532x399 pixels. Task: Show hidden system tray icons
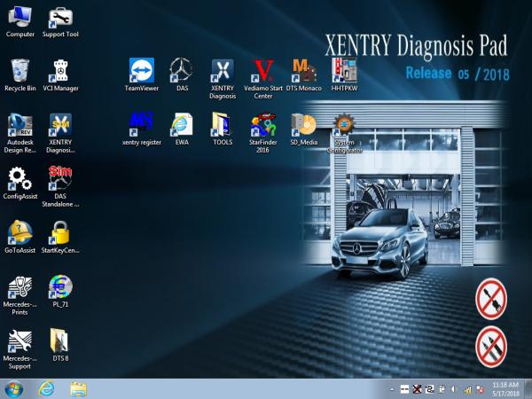pos(392,389)
